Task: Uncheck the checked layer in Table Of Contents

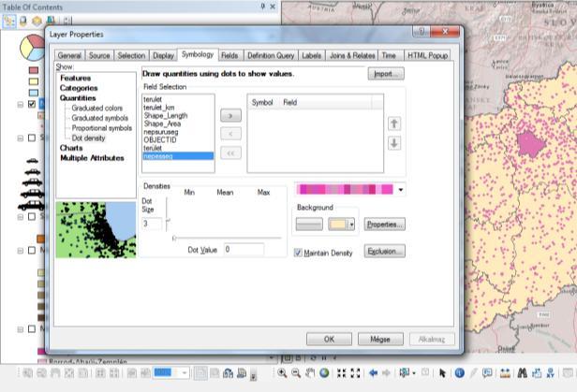Action: (32, 104)
